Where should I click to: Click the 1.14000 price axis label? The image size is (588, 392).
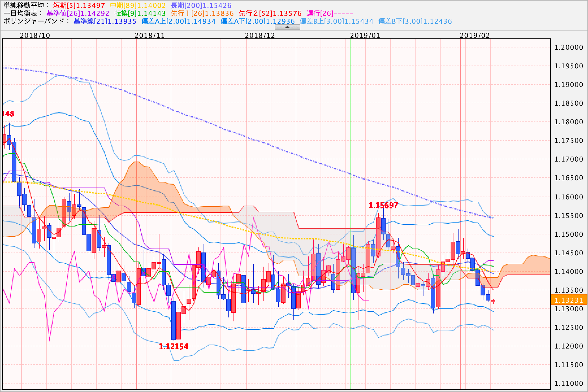click(x=569, y=272)
